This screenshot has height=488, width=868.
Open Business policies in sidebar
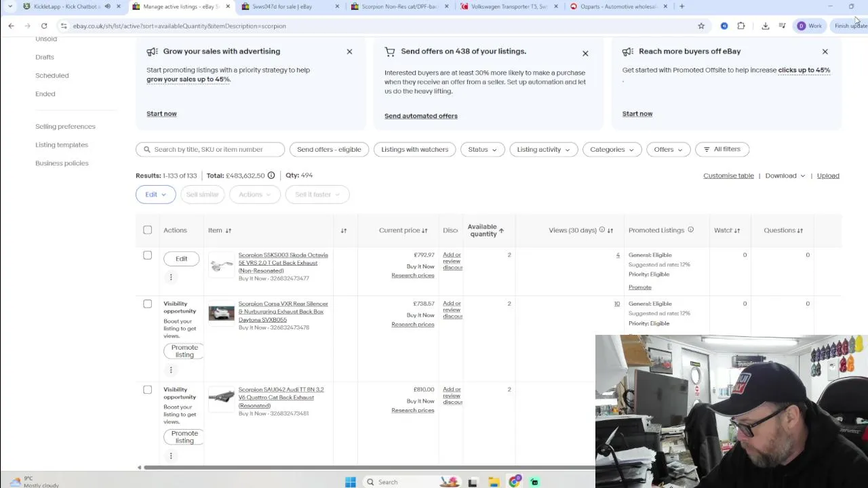pos(62,163)
